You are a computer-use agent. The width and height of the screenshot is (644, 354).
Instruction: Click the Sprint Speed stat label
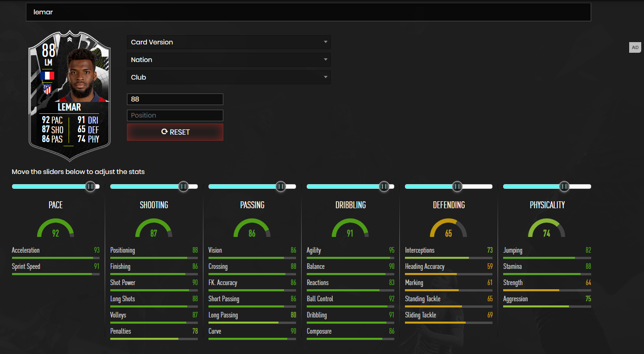click(26, 267)
